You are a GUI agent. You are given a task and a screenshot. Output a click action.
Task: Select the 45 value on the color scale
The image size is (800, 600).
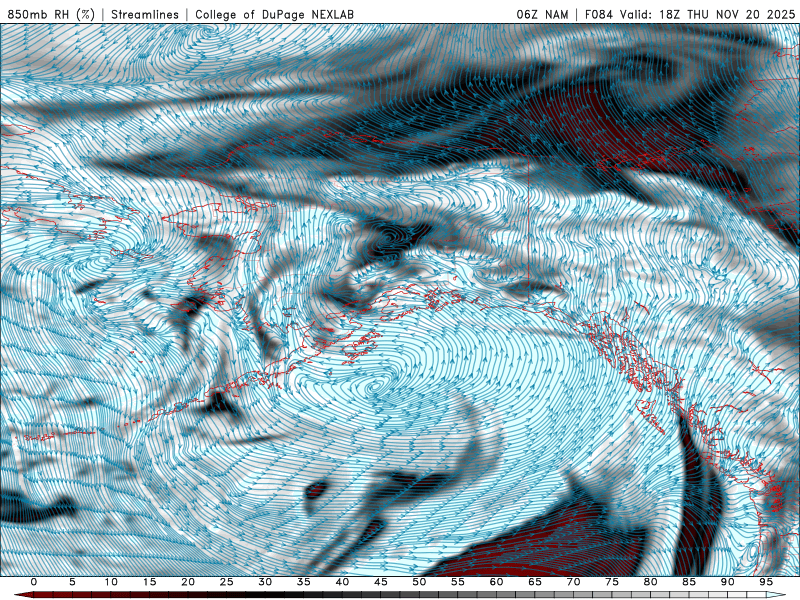[381, 582]
